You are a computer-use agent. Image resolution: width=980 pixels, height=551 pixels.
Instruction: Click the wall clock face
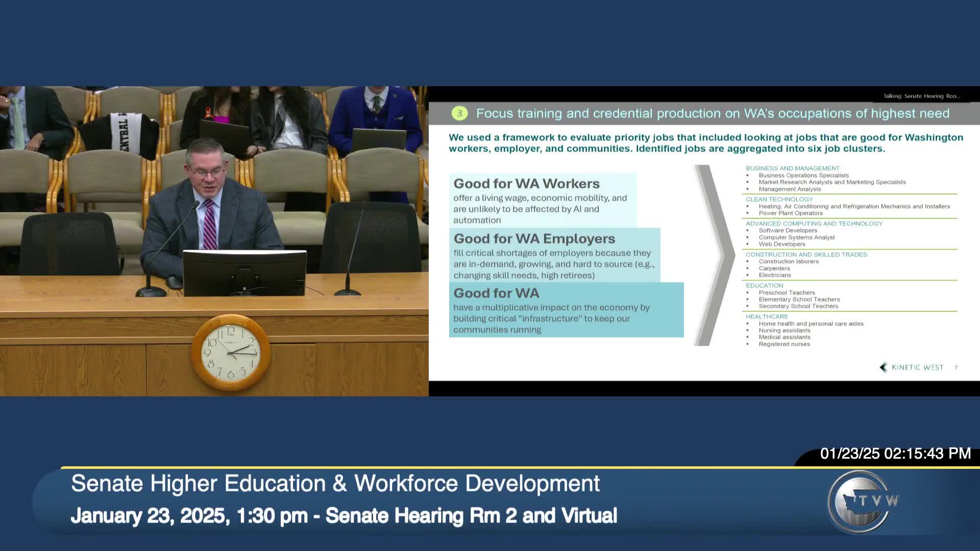231,352
